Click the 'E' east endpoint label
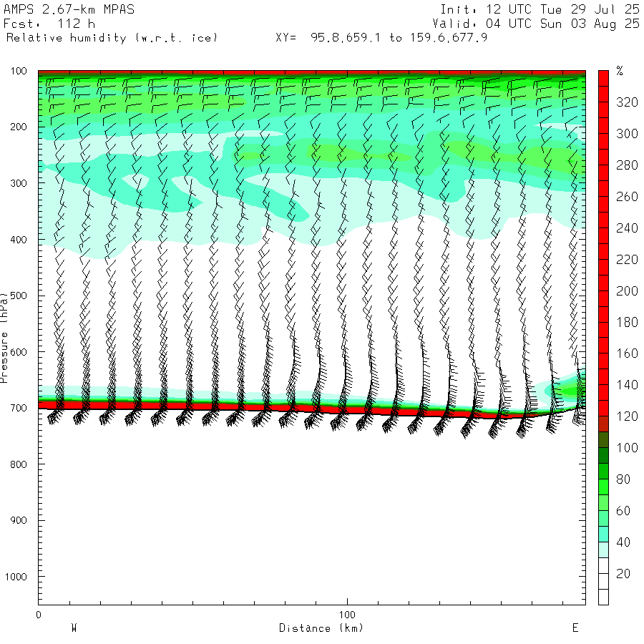The height and width of the screenshot is (644, 644). (575, 628)
